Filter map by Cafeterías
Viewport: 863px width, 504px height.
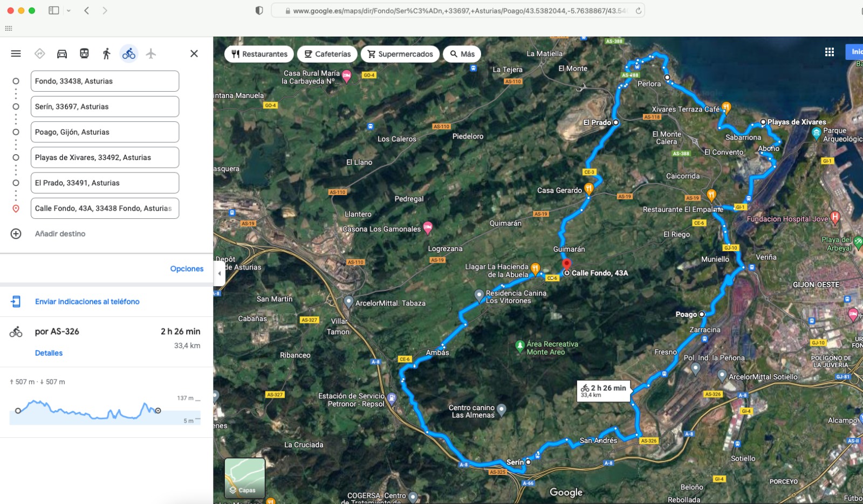tap(327, 54)
